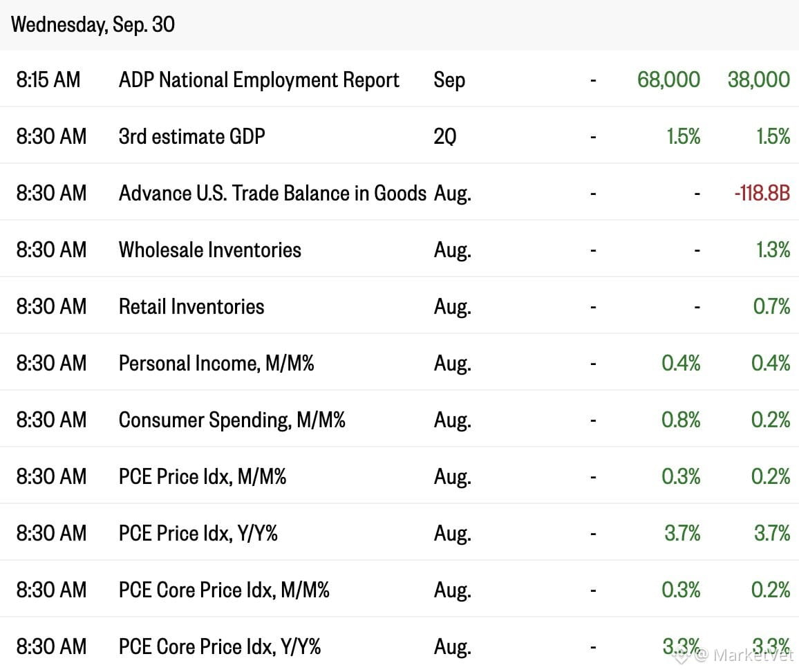Viewport: 799px width, 672px height.
Task: Click the 0.7% Retail Inventories value
Action: click(x=771, y=306)
